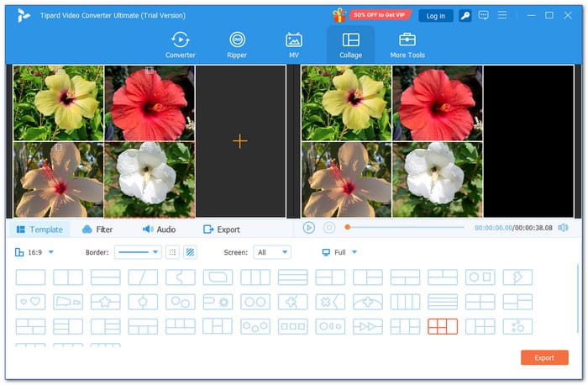This screenshot has height=385, width=588.
Task: Click the striped border pattern icon
Action: [190, 252]
